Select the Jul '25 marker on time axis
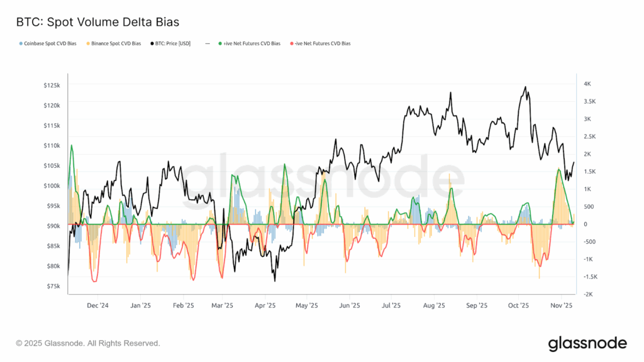 [391, 306]
